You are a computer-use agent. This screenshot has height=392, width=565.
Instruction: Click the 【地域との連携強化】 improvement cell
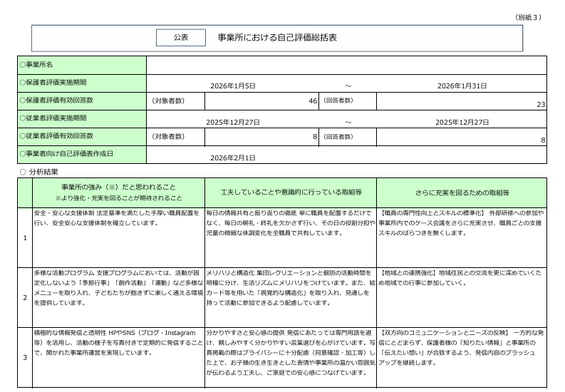(461, 297)
